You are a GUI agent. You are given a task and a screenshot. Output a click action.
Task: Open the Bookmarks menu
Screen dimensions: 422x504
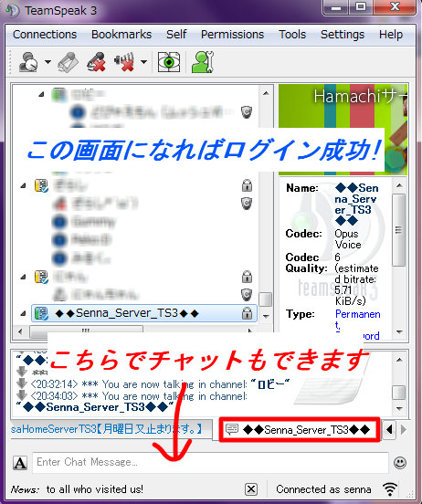pos(121,35)
